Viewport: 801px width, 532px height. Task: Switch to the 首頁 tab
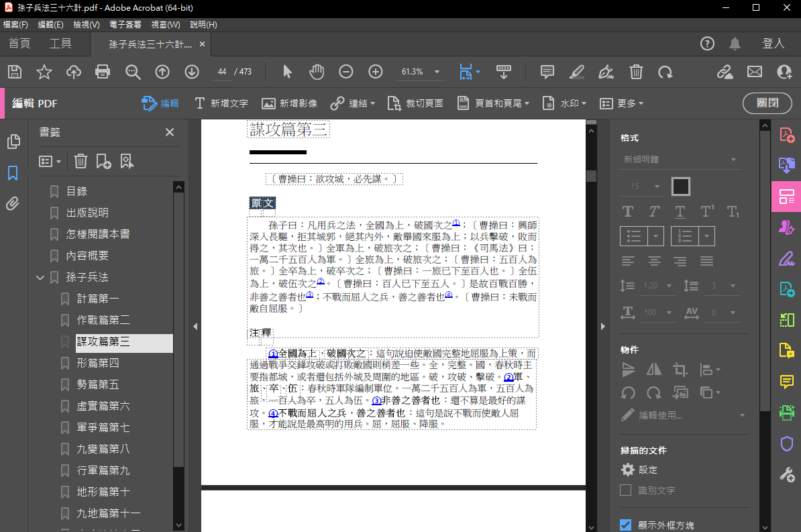tap(19, 44)
